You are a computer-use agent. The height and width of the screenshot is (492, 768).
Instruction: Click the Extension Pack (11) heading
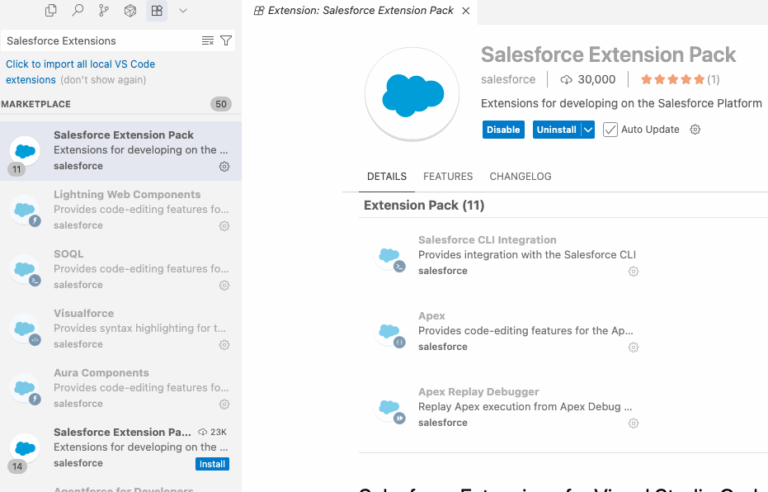point(424,205)
